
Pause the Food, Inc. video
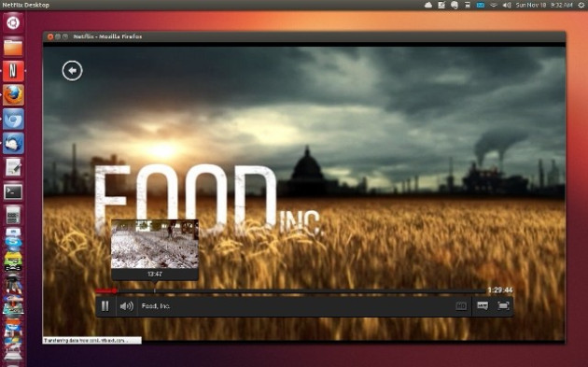[105, 306]
